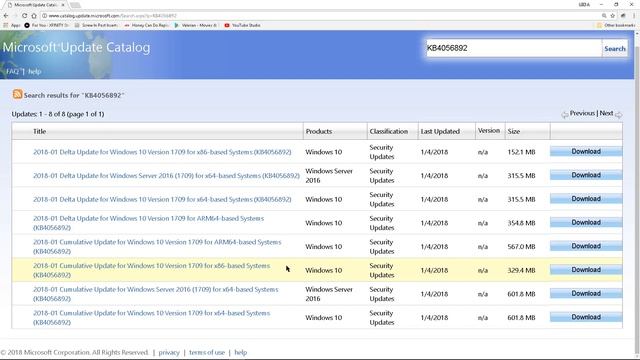Download the 315.5 MB Windows 10 x64 Delta update
Viewport: 640px width, 360px height.
586,199
